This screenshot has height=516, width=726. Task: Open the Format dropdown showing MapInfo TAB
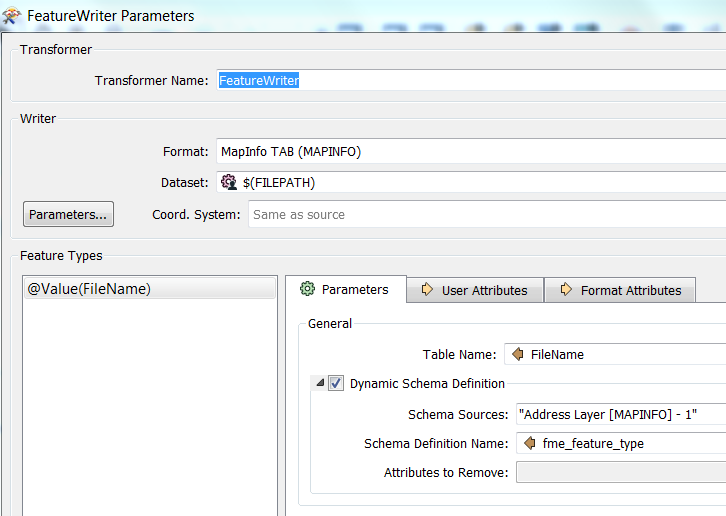(x=471, y=151)
